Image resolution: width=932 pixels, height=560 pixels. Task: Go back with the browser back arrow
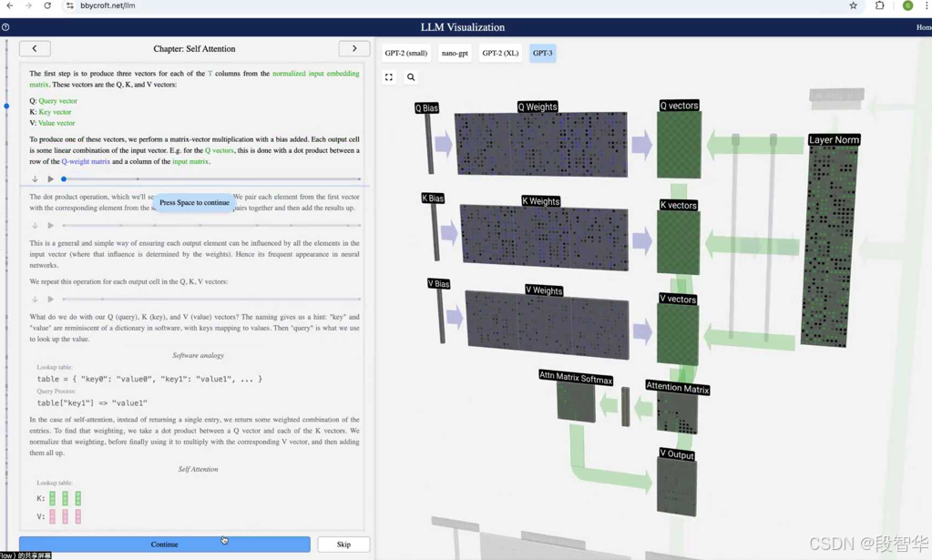(9, 5)
